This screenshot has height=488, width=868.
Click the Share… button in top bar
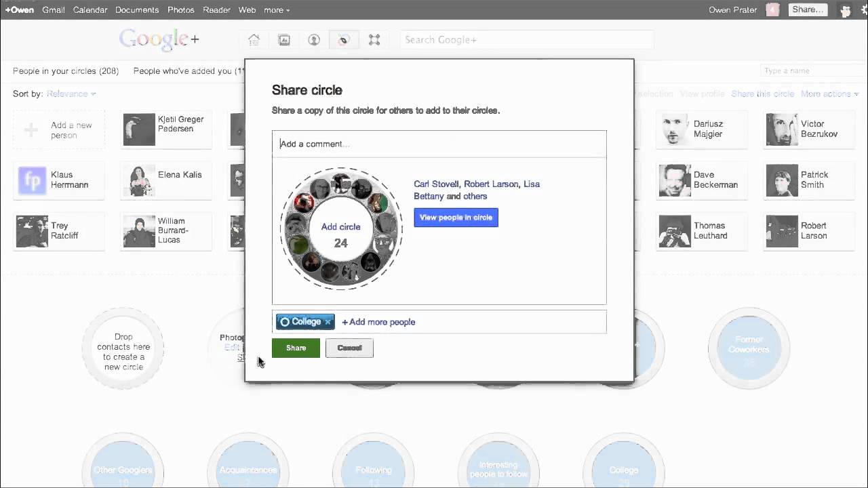[x=808, y=9]
